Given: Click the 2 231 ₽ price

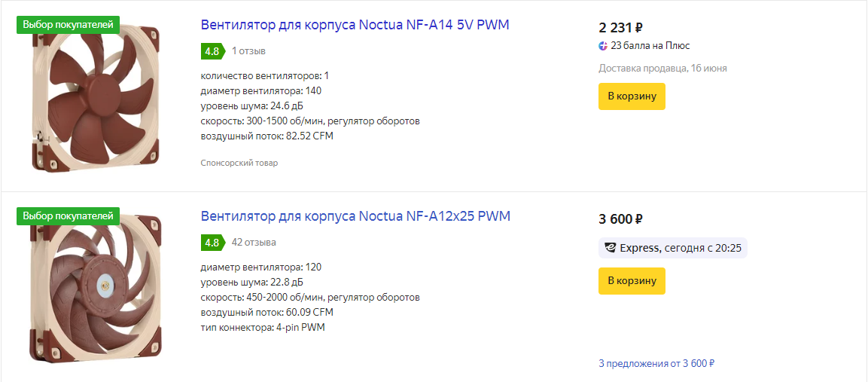Looking at the screenshot, I should [x=620, y=28].
